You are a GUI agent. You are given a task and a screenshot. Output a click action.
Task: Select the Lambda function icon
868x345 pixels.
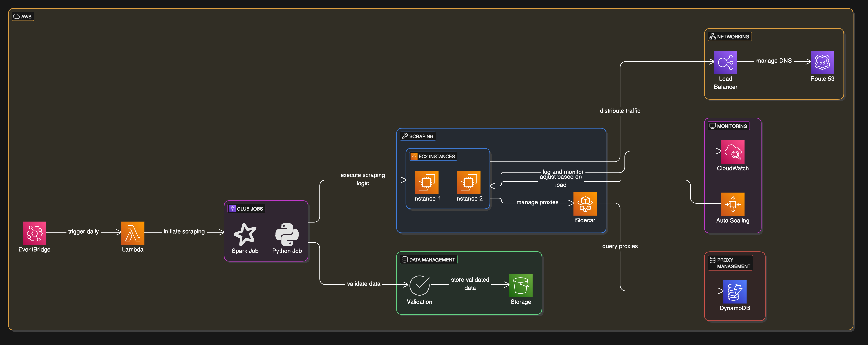(133, 233)
